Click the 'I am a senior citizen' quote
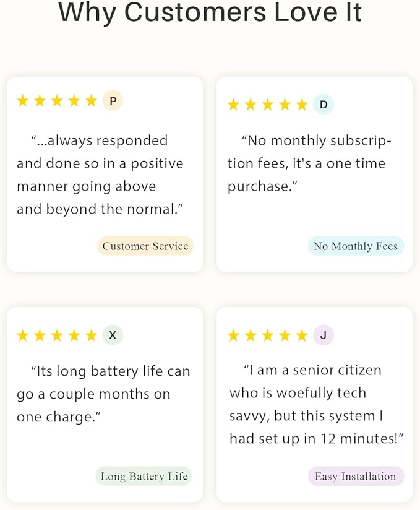420x510 pixels. (x=316, y=404)
